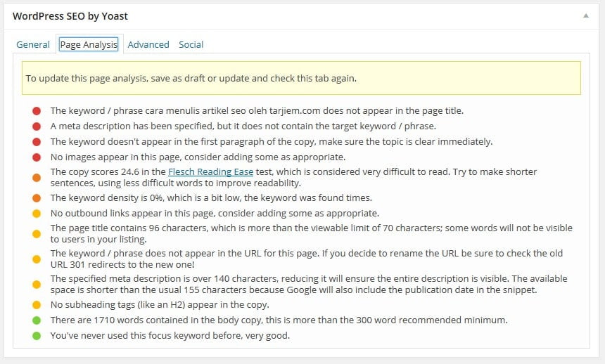Open the General tab
The image size is (605, 364).
click(33, 44)
